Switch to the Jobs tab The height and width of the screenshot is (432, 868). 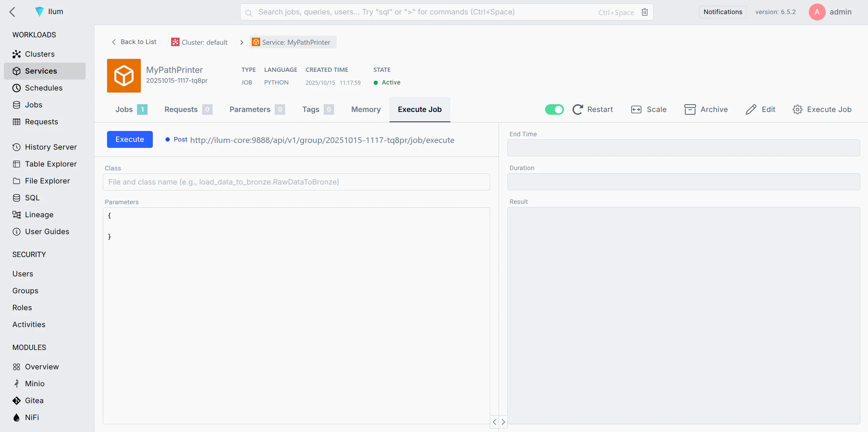tap(124, 109)
